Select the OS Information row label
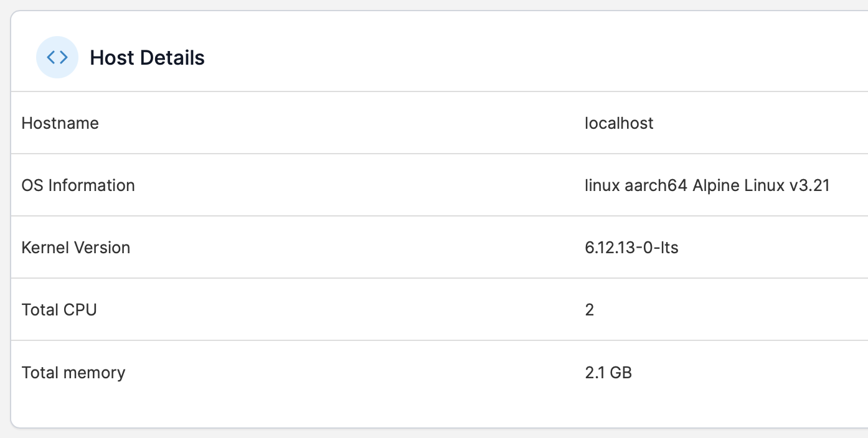This screenshot has height=438, width=868. click(x=78, y=185)
